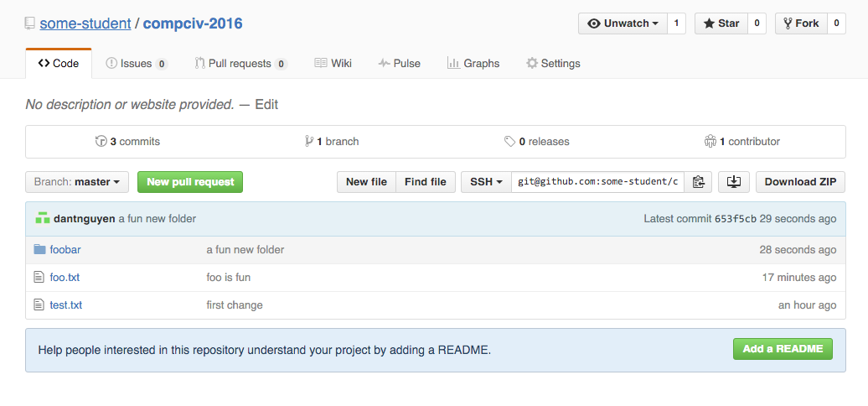The image size is (868, 406).
Task: Open the test.txt file
Action: point(66,305)
